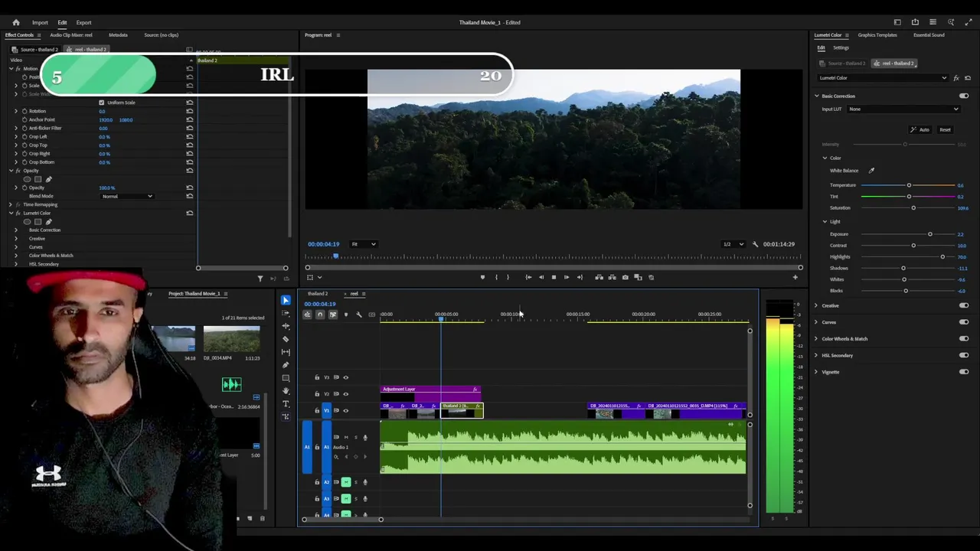Go to the Home screen icon
Viewport: 980px width, 551px height.
pyautogui.click(x=15, y=22)
